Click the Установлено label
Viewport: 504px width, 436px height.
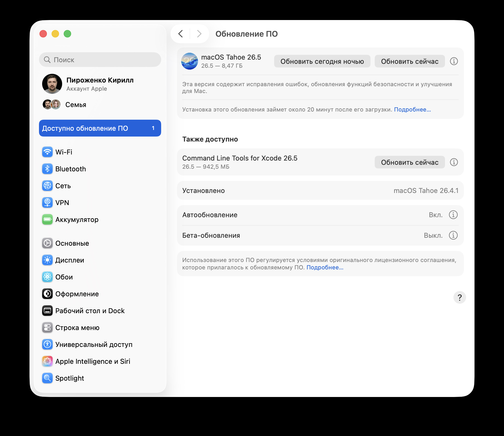204,191
